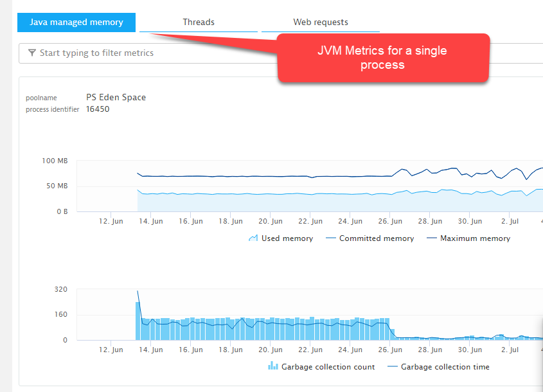543x392 pixels.
Task: Toggle the Maximum memory series label
Action: click(x=475, y=238)
